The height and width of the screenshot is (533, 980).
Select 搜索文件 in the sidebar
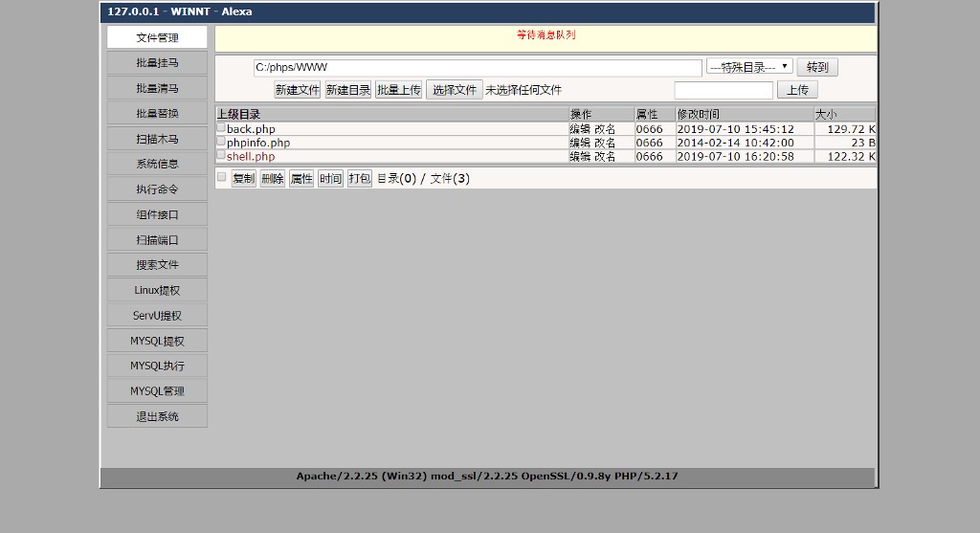coord(157,265)
